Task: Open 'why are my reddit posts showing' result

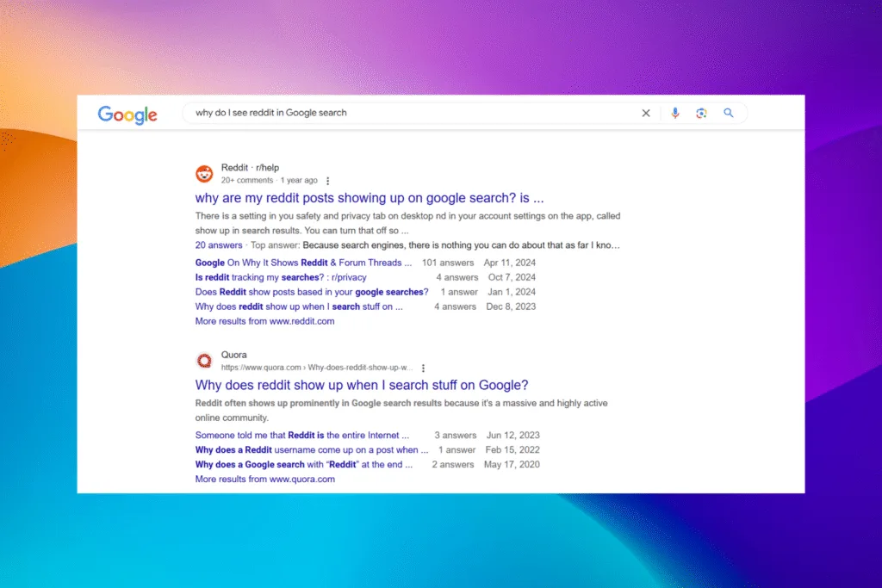Action: [x=370, y=198]
